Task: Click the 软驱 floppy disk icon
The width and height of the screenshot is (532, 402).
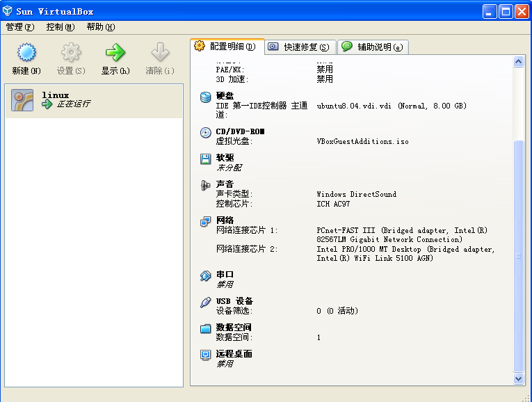Action: pos(205,159)
